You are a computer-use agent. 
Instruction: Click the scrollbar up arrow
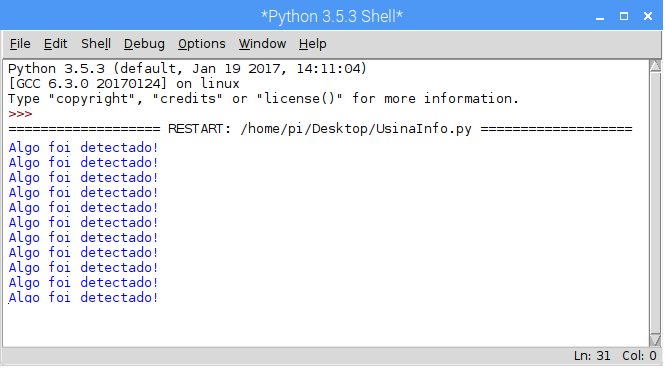[x=655, y=66]
